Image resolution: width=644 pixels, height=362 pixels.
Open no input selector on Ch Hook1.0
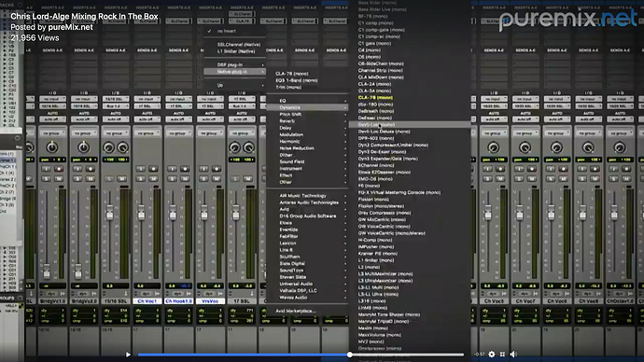tap(178, 99)
